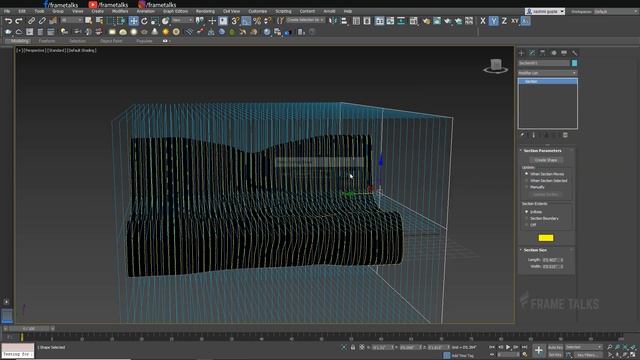Click the viewport plus label menu
Viewport: 640px width, 360px height.
click(x=19, y=51)
